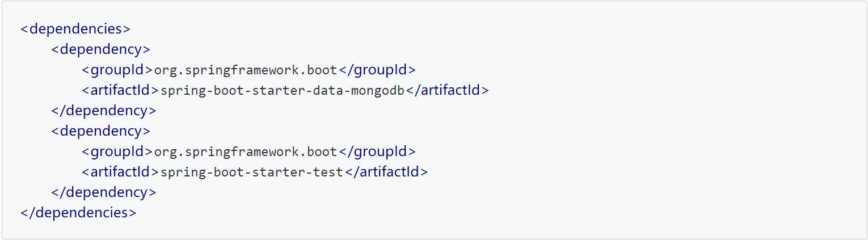Click the second closing groupId tag
This screenshot has width=868, height=240.
pos(377,151)
